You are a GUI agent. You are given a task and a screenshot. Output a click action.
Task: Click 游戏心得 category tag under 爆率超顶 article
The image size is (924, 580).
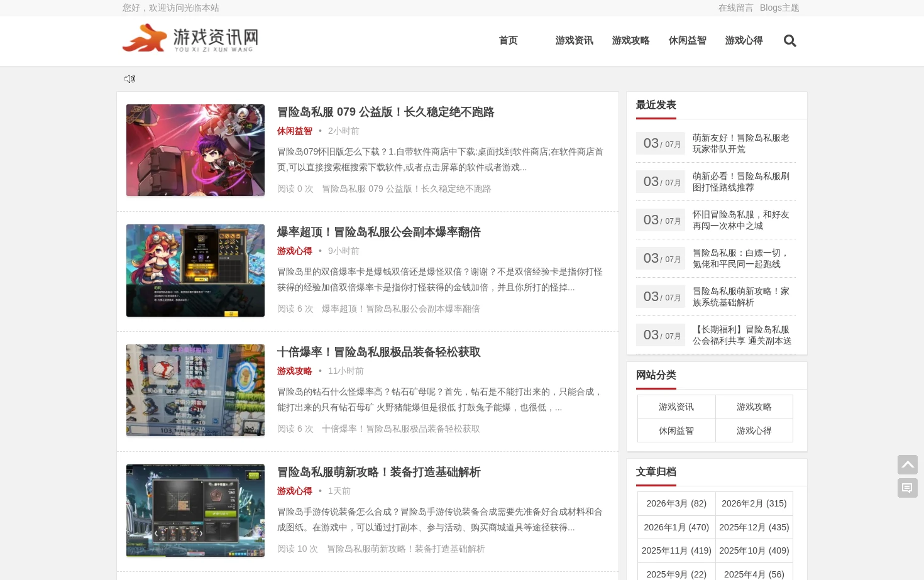(x=295, y=251)
